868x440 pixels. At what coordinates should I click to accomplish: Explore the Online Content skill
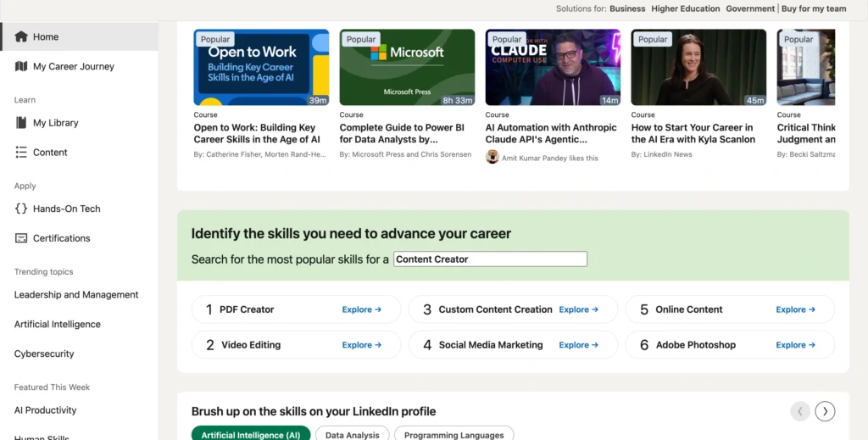[x=795, y=309]
